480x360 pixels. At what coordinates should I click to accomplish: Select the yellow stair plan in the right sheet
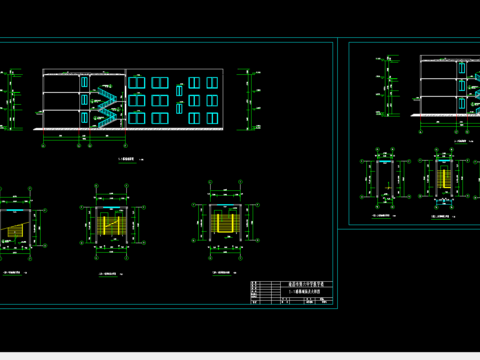(444, 179)
